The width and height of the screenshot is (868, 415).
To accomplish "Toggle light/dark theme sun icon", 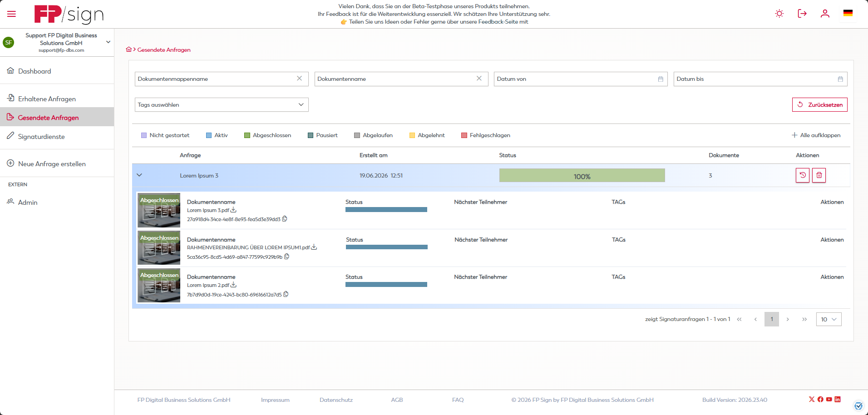I will click(x=779, y=14).
